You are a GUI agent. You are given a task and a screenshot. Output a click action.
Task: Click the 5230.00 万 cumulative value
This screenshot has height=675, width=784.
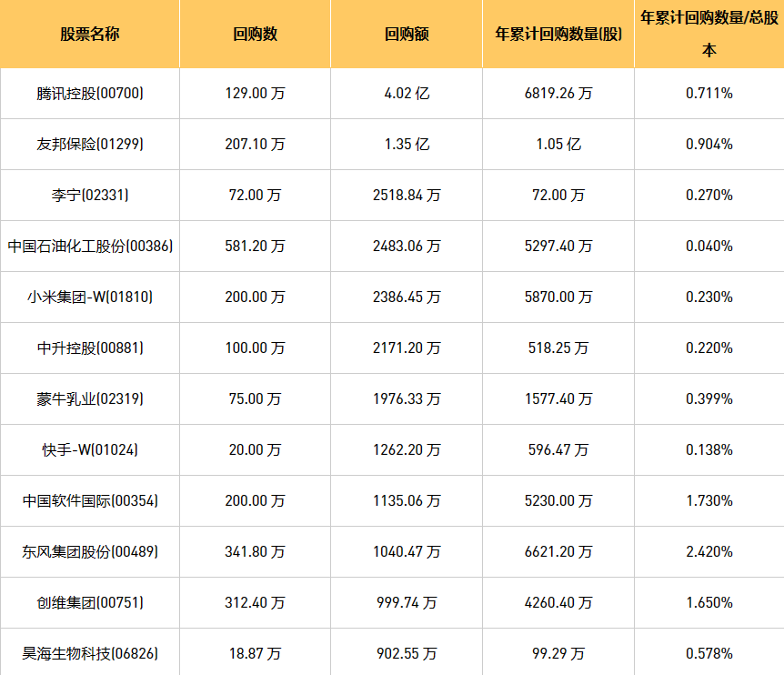[558, 501]
